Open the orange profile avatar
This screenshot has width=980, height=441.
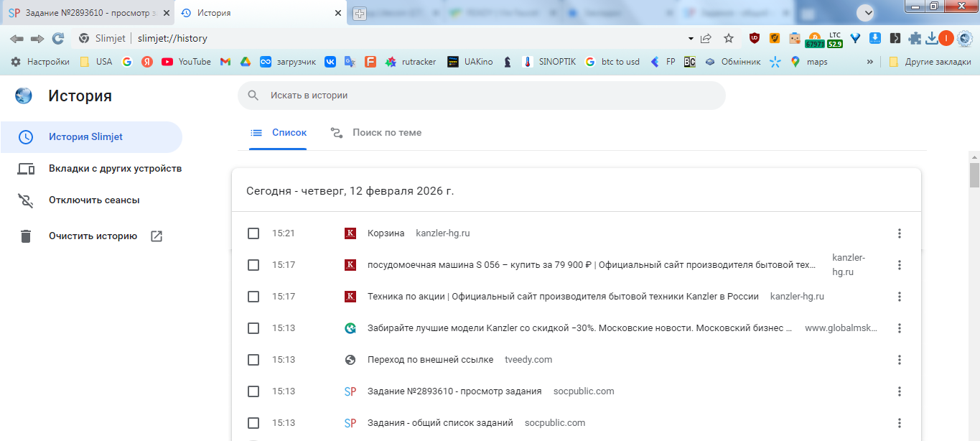[x=946, y=38]
